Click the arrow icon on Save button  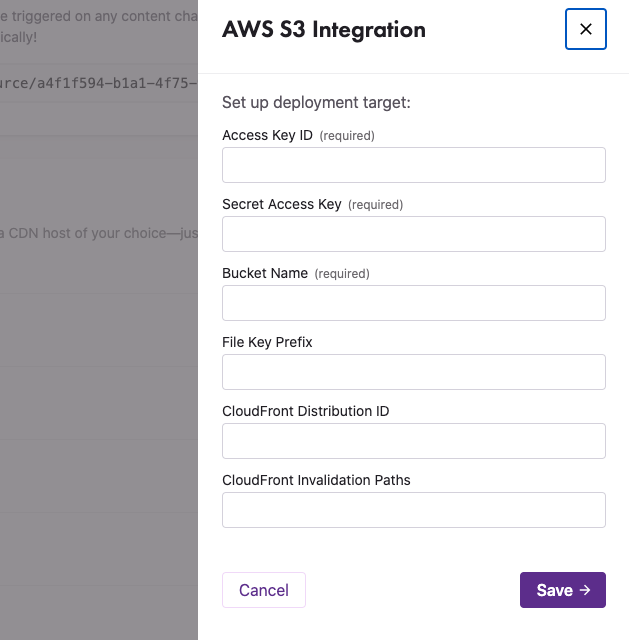coord(586,590)
